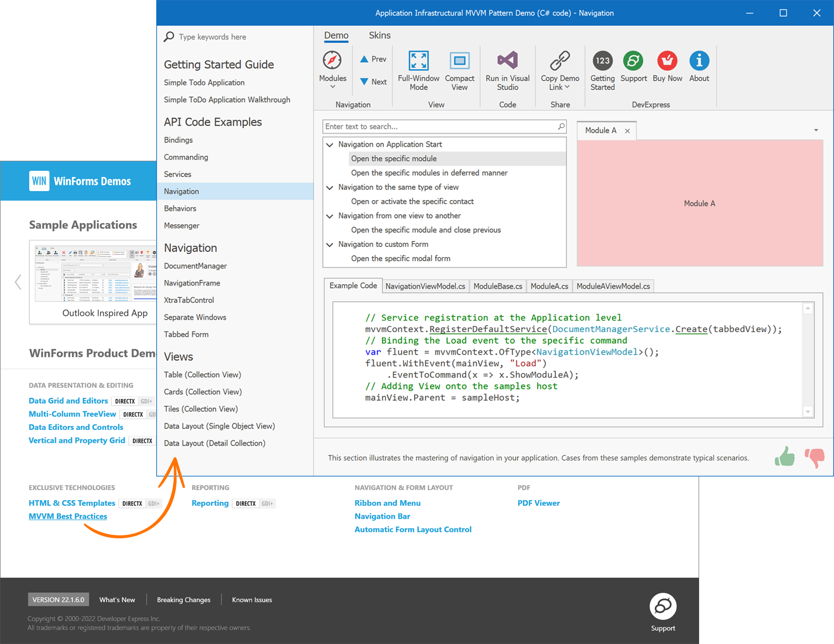Click What's New in footer
Image resolution: width=834 pixels, height=644 pixels.
(117, 600)
